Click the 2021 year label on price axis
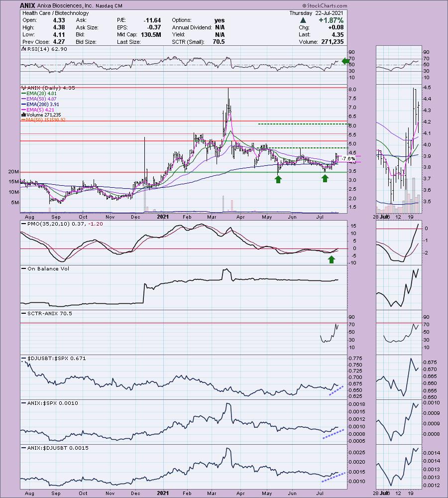The height and width of the screenshot is (498, 448). (163, 217)
